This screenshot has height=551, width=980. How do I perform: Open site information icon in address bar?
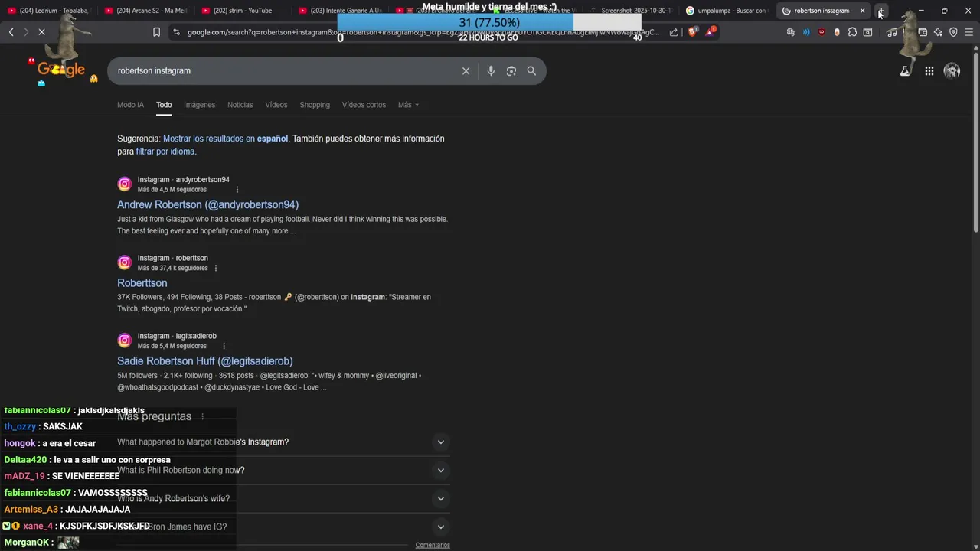(x=176, y=32)
